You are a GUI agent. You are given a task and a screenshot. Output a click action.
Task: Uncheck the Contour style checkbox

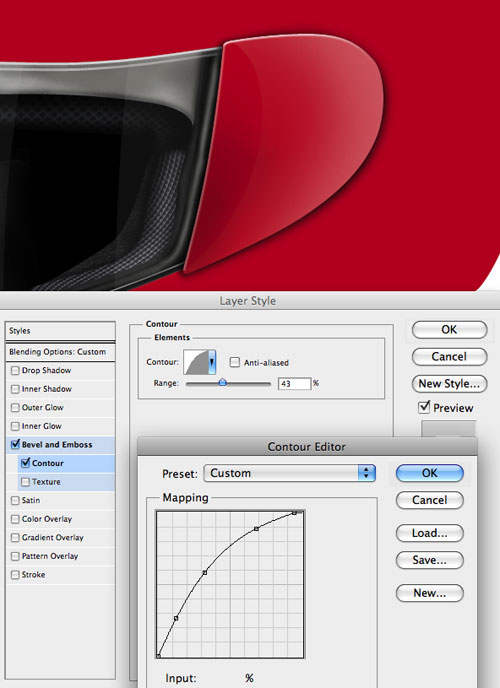click(25, 462)
